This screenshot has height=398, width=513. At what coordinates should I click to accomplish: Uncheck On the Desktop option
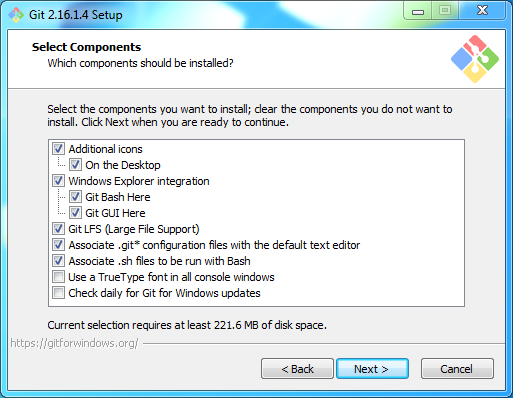click(x=75, y=165)
